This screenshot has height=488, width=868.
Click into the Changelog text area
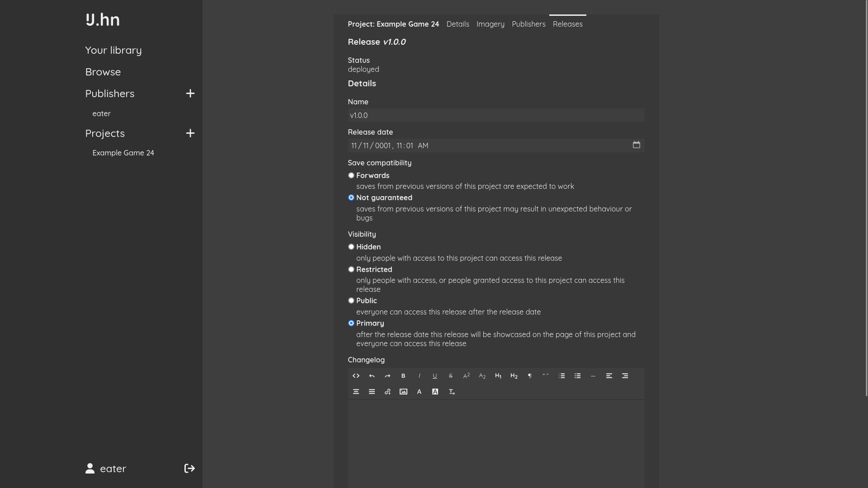[496, 444]
